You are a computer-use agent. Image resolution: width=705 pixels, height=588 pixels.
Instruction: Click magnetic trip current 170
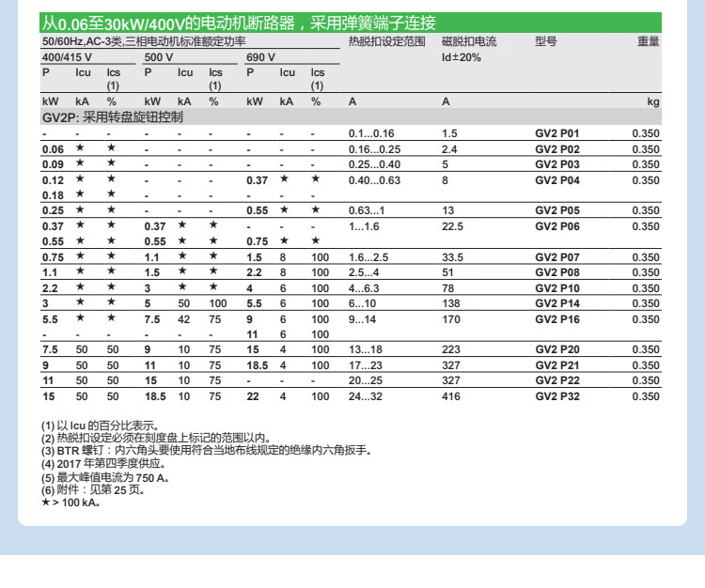click(450, 319)
